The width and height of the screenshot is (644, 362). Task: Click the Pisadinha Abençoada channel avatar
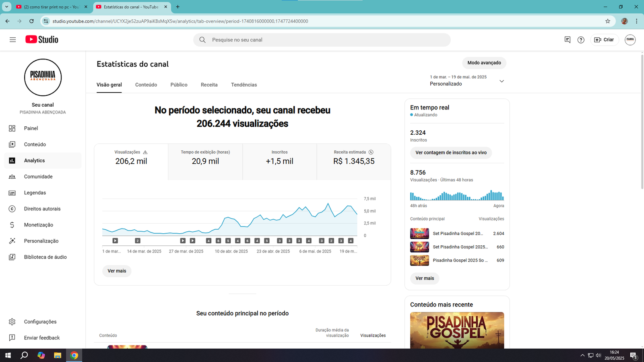(x=43, y=78)
